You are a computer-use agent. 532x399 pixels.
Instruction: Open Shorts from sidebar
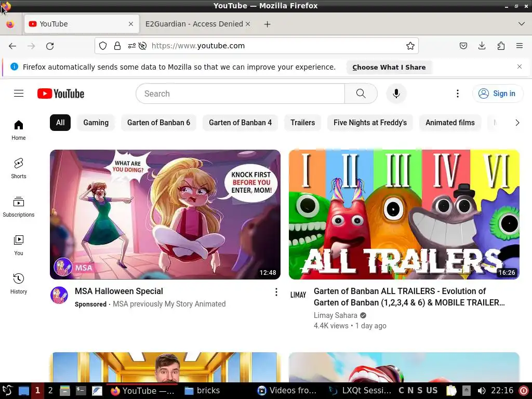pos(19,169)
